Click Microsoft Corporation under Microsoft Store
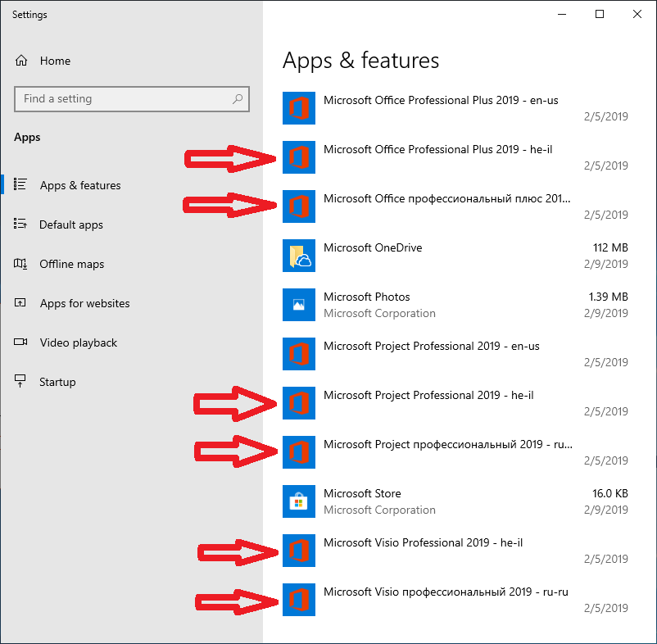657x644 pixels. (x=379, y=510)
